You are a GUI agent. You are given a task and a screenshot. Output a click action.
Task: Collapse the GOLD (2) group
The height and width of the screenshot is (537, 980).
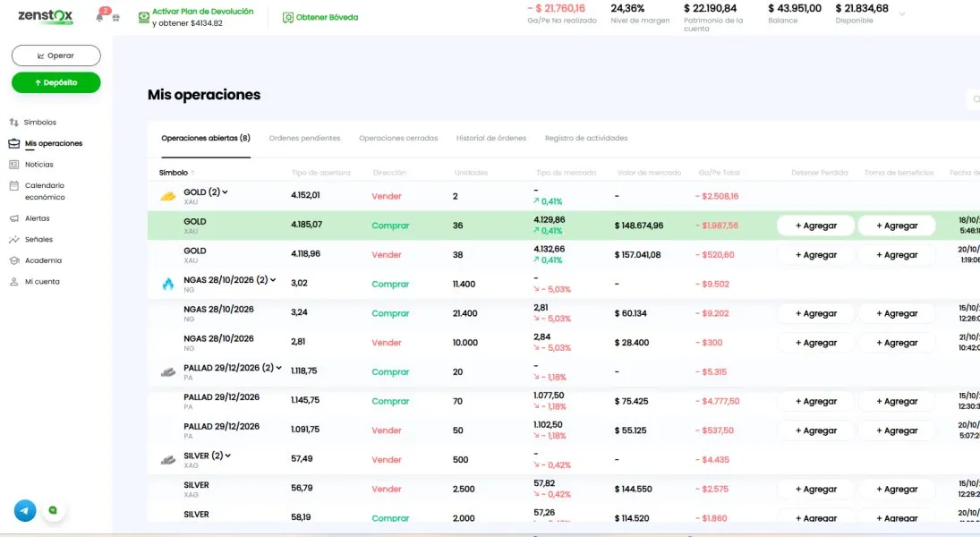coord(225,192)
